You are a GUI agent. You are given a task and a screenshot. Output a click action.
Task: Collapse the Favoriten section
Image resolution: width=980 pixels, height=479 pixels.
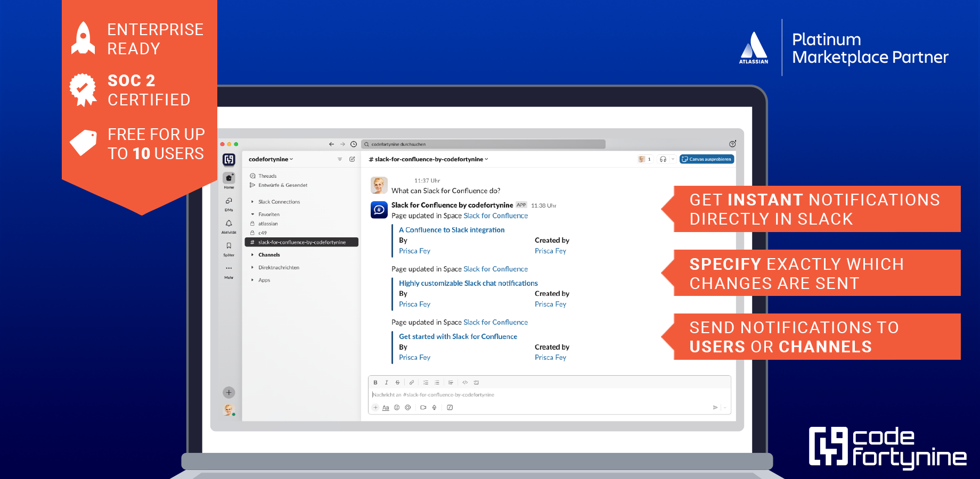(x=252, y=214)
